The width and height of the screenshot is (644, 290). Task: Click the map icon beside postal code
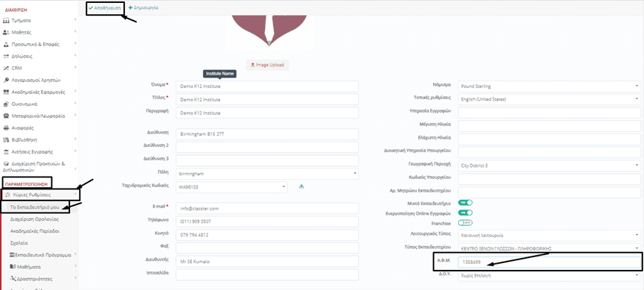pyautogui.click(x=302, y=187)
